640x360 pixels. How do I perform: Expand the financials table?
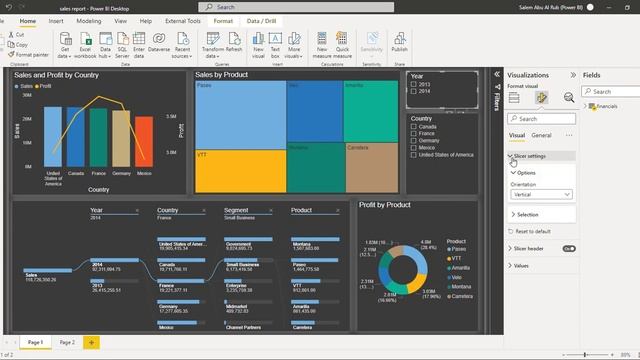point(585,106)
